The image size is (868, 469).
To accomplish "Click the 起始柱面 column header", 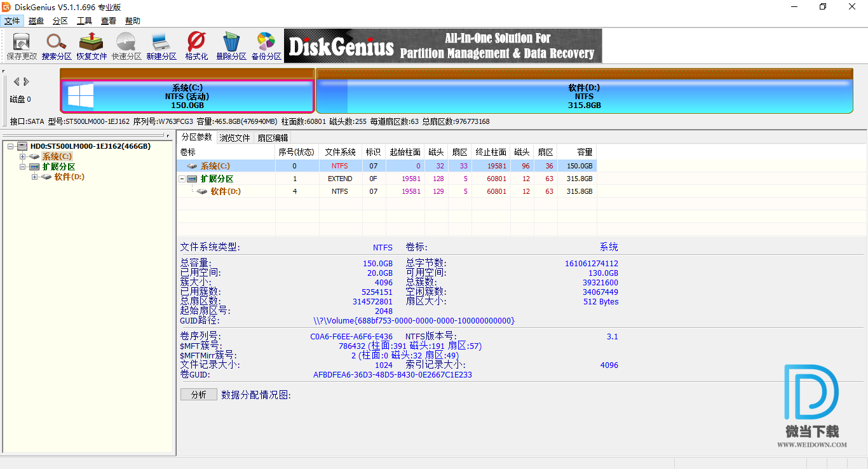I will click(x=405, y=152).
